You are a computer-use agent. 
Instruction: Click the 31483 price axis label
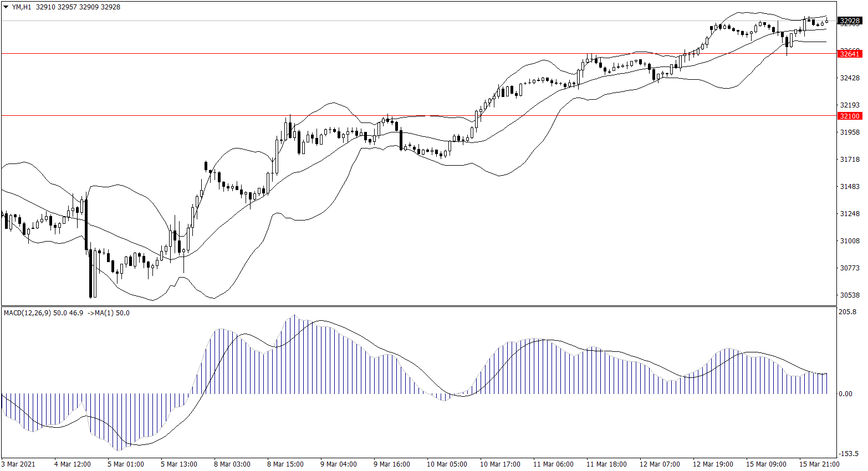point(850,187)
